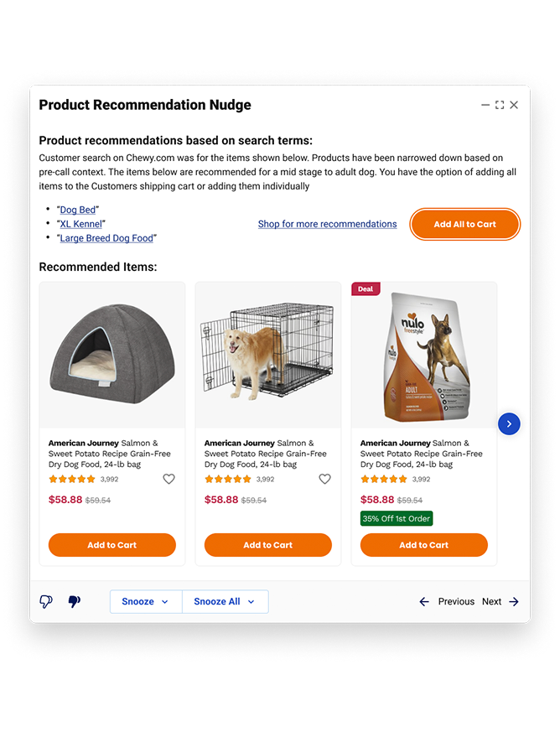The height and width of the screenshot is (732, 560).
Task: Open the Dog Bed search term link
Action: tap(77, 210)
